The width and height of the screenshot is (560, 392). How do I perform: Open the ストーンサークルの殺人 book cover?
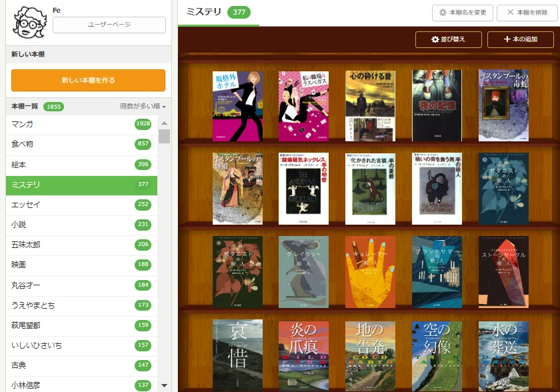(x=503, y=272)
